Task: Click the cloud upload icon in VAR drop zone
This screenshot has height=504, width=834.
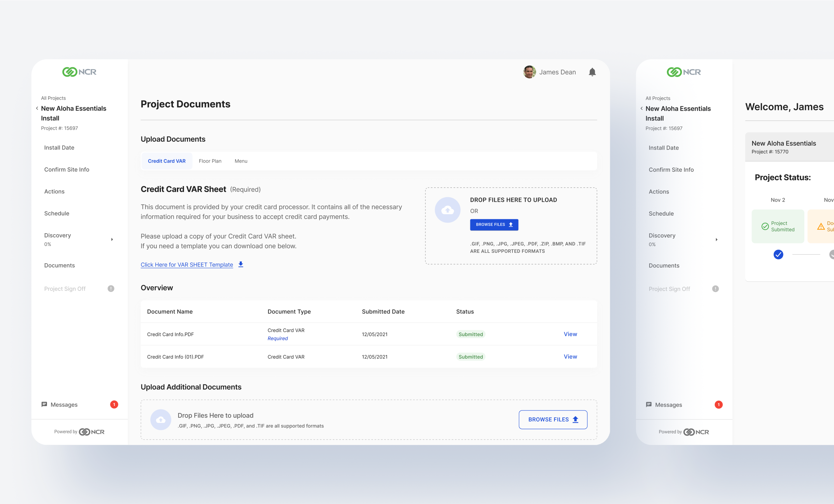Action: pyautogui.click(x=448, y=210)
